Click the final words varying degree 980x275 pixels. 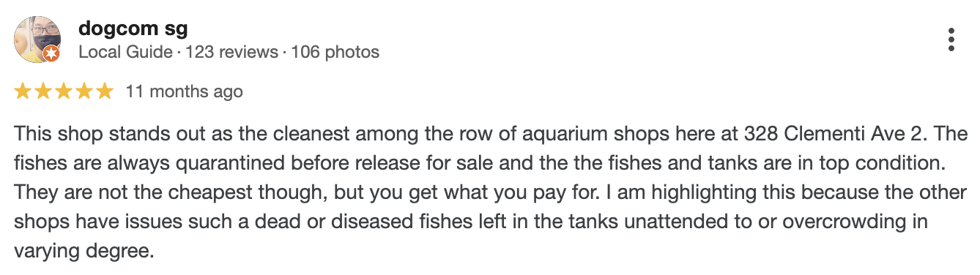click(83, 253)
